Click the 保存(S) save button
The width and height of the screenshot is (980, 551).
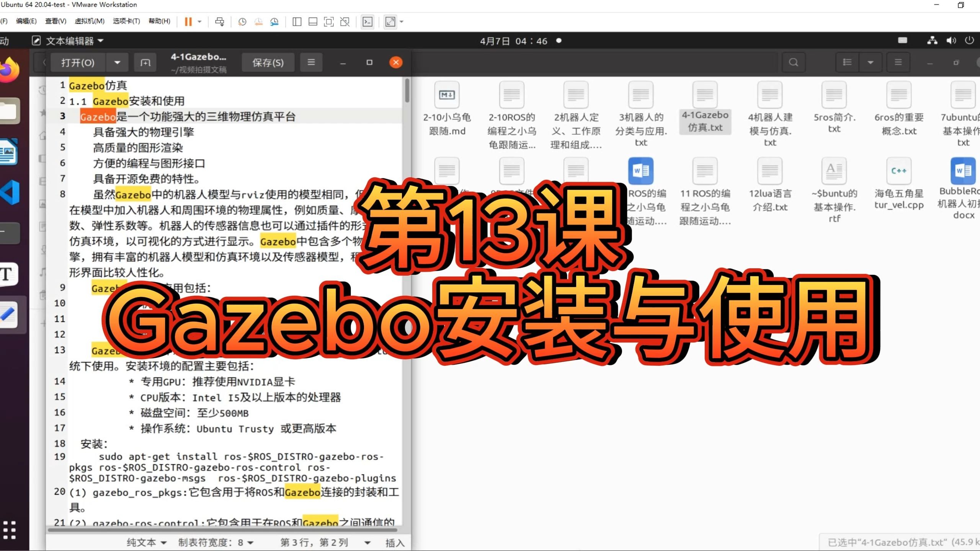[268, 62]
